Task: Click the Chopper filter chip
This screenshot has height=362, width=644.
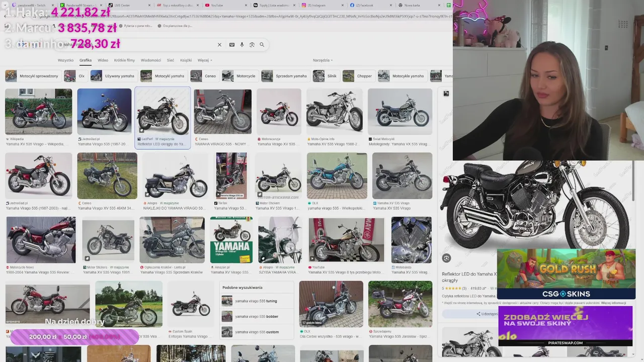Action: tap(359, 76)
